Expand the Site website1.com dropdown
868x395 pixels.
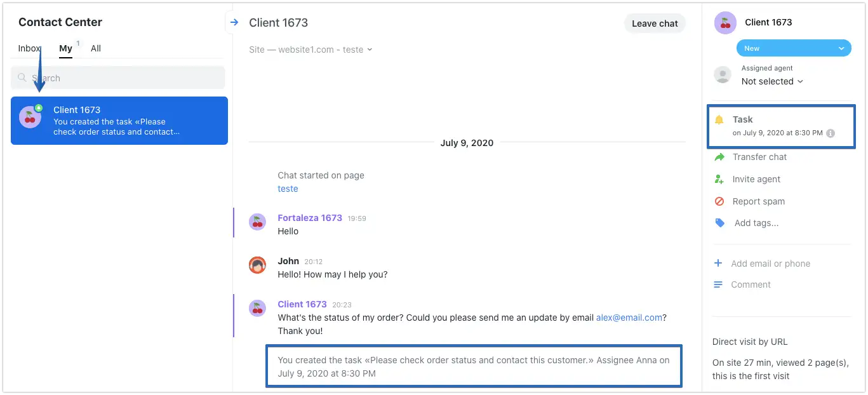[310, 50]
